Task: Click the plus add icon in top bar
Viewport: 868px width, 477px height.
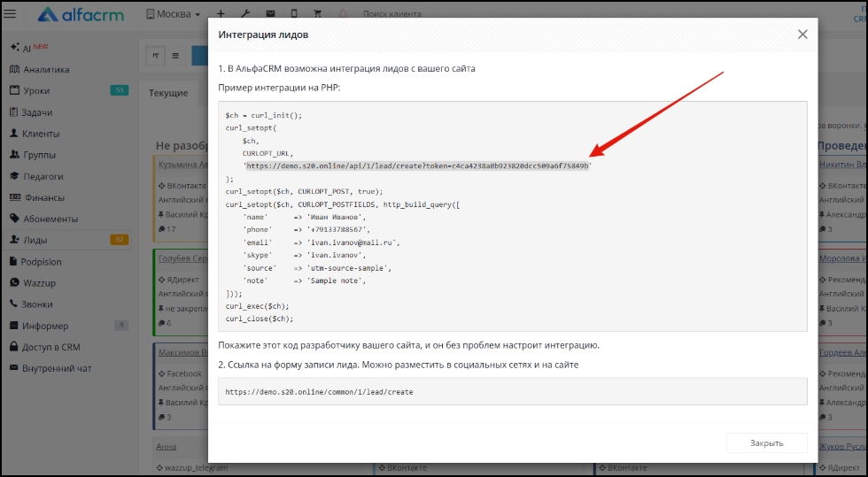Action: point(221,14)
